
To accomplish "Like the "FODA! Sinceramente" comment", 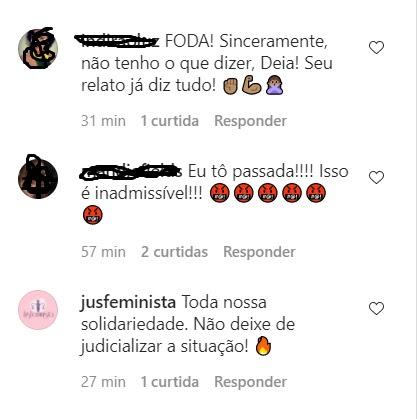I will [x=376, y=48].
